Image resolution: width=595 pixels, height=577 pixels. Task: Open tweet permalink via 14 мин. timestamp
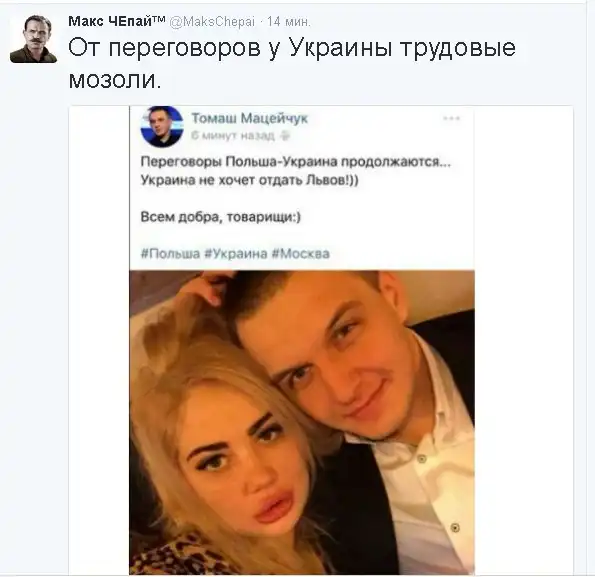tap(288, 22)
